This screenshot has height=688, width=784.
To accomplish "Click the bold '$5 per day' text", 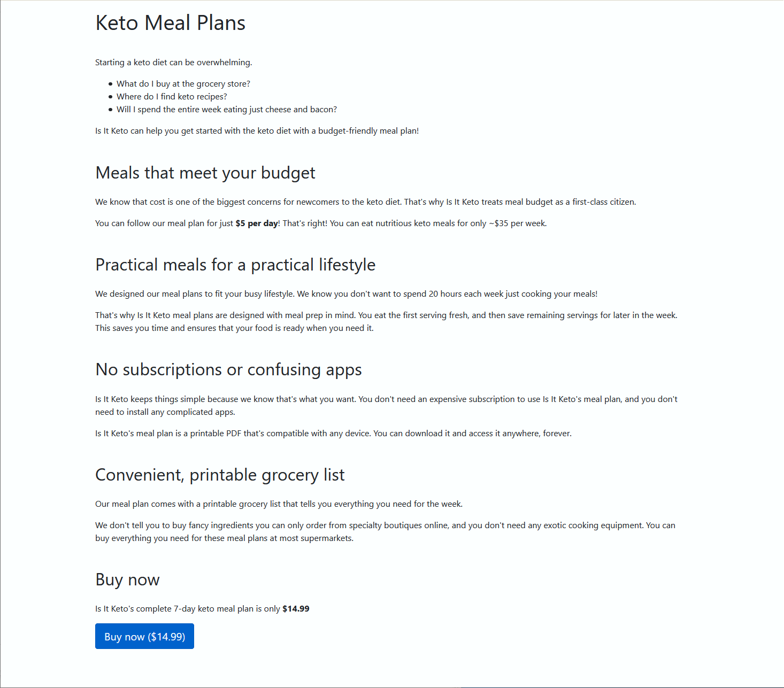I will tap(257, 223).
